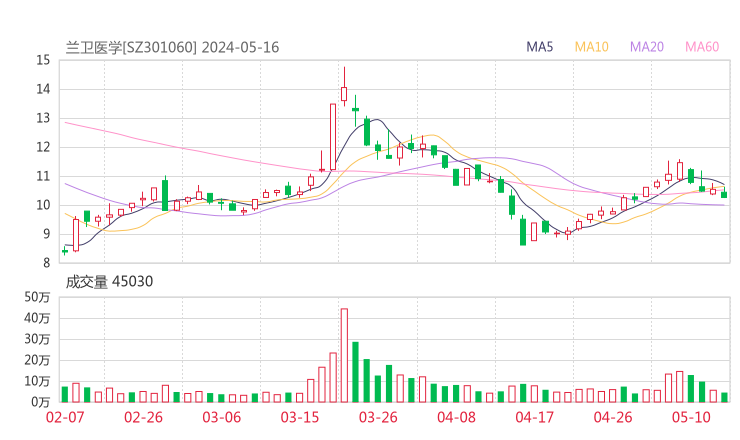The image size is (740, 440).
Task: Click the 02-26 date label
Action: (x=143, y=417)
